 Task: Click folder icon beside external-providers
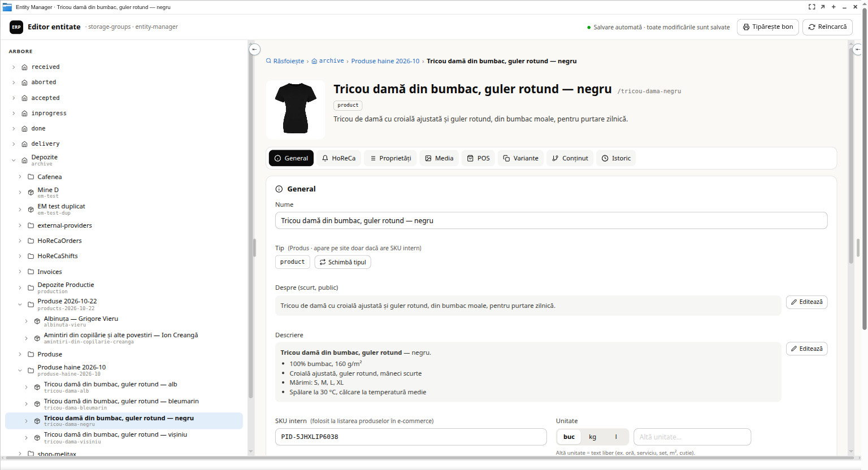tap(31, 225)
